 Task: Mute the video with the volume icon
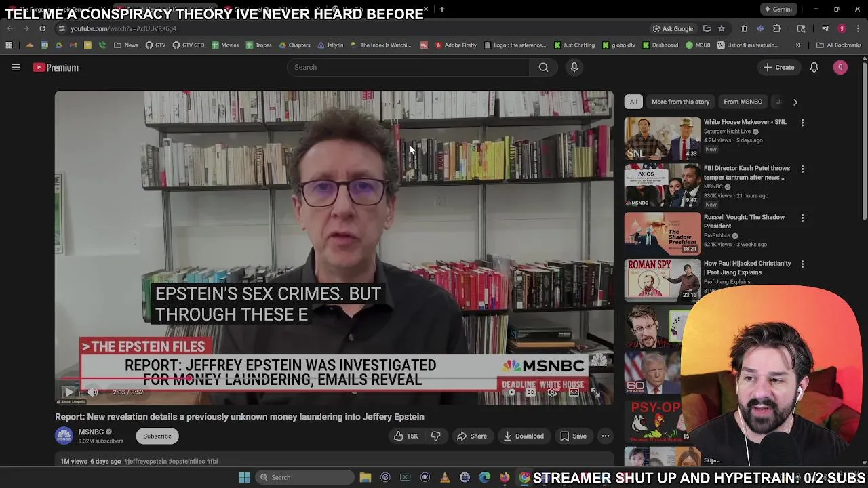94,392
